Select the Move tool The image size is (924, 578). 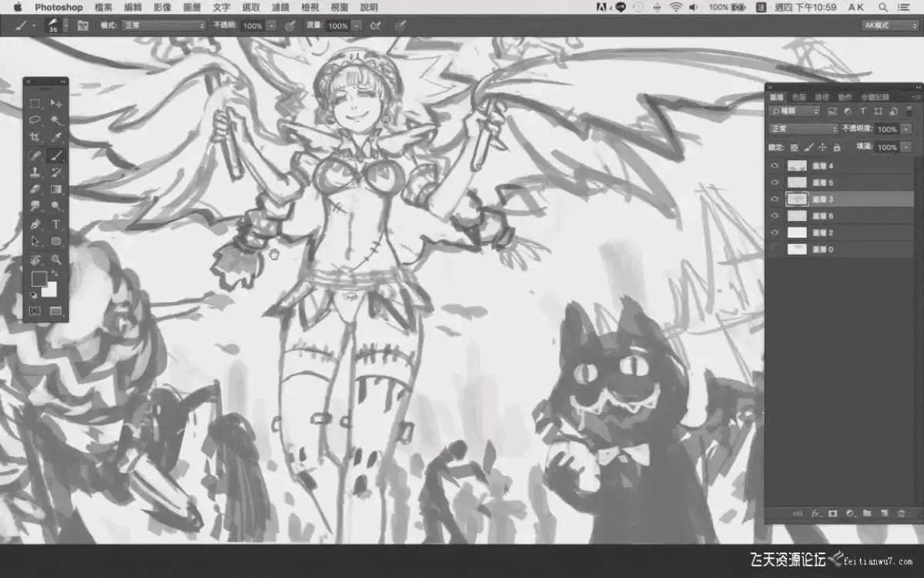coord(56,103)
